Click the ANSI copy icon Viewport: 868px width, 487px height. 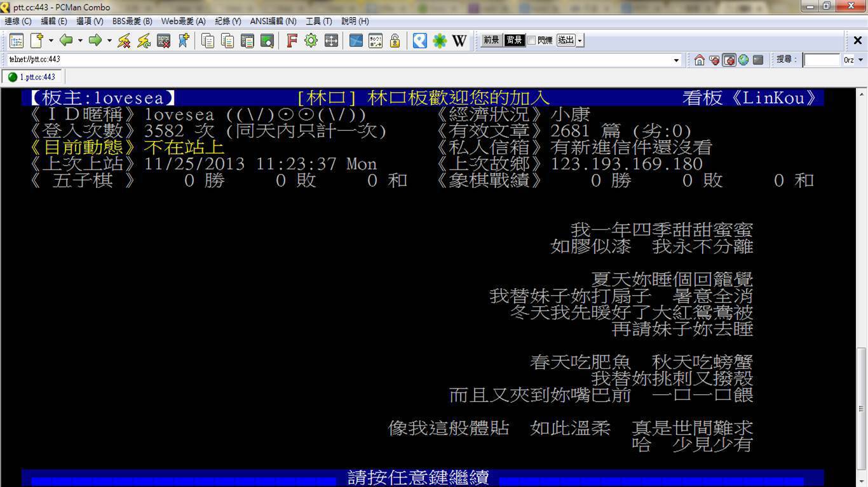(x=247, y=41)
